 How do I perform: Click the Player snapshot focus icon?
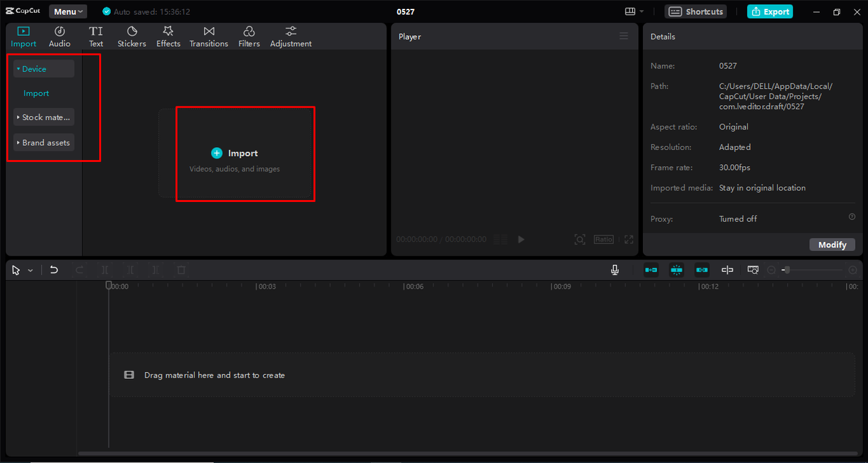(x=580, y=239)
